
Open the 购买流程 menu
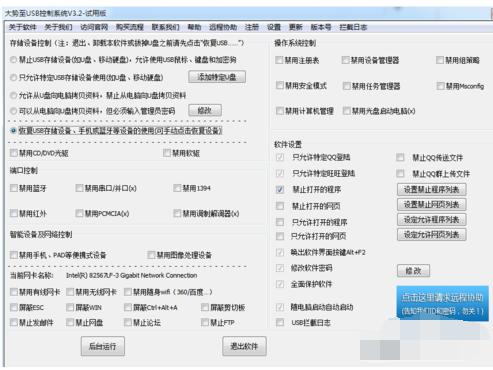tap(130, 27)
